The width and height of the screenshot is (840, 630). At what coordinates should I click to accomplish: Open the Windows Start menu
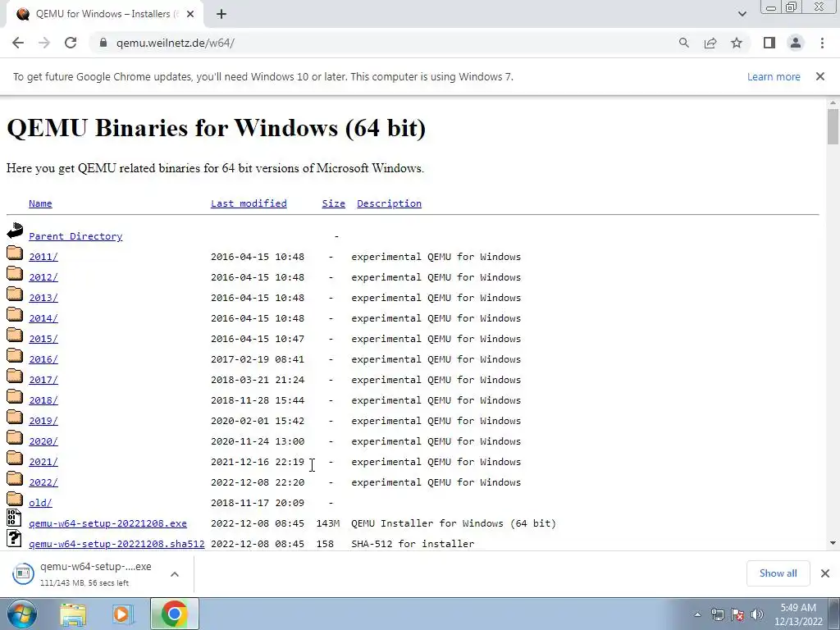[x=21, y=614]
